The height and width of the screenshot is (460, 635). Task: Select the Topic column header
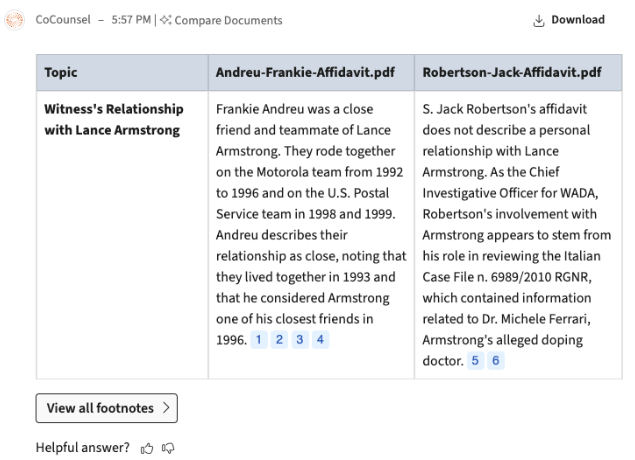point(61,73)
